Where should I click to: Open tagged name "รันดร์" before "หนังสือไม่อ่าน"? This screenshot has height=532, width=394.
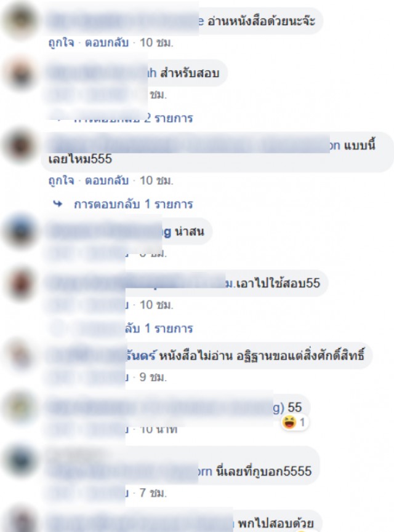pyautogui.click(x=140, y=356)
